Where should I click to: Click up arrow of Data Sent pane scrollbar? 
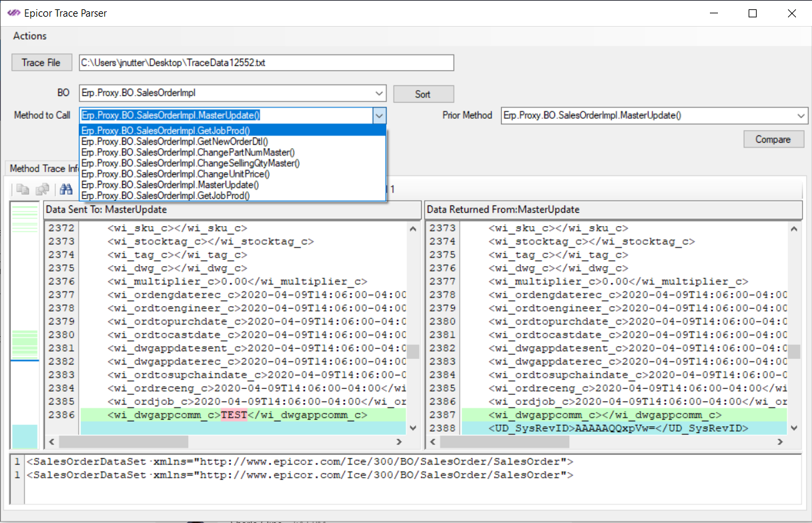point(413,228)
